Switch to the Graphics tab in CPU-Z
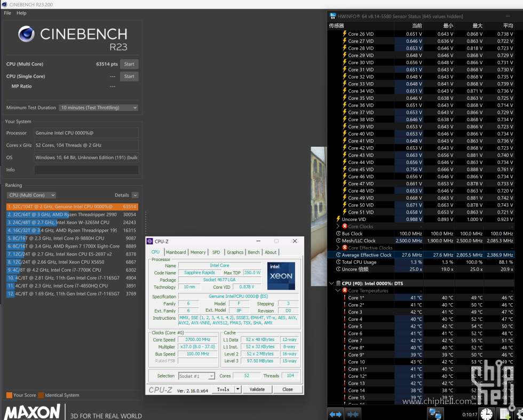The height and width of the screenshot is (420, 523). 235,252
